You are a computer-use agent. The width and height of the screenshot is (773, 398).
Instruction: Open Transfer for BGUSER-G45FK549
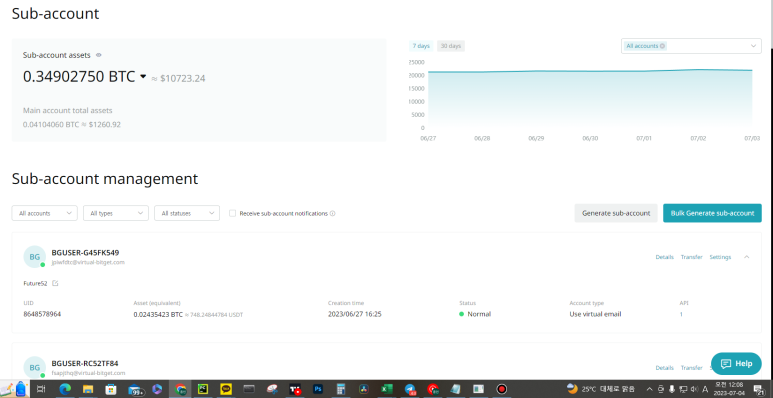tap(691, 257)
